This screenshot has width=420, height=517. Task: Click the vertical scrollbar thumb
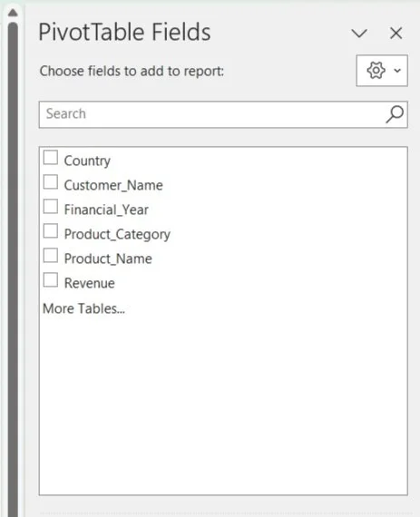(x=13, y=269)
